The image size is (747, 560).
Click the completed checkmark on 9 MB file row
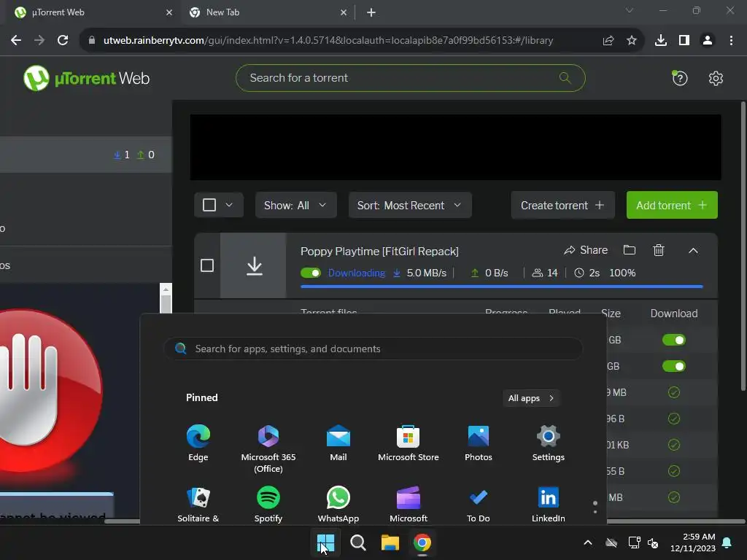pyautogui.click(x=673, y=392)
